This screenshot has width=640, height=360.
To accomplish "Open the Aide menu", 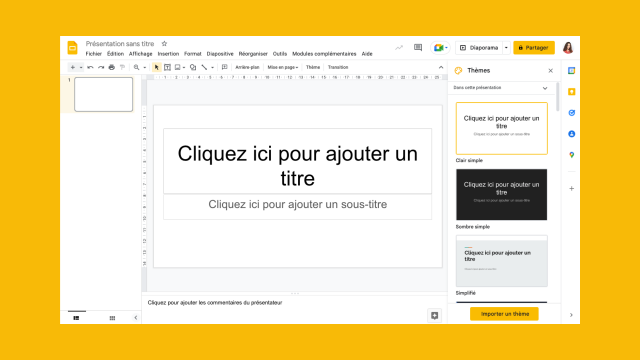I will 367,54.
